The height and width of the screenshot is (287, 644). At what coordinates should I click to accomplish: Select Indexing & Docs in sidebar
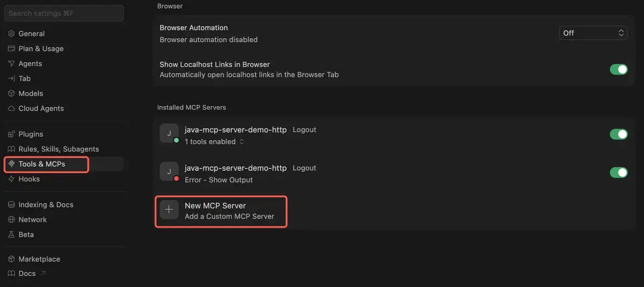pyautogui.click(x=46, y=205)
